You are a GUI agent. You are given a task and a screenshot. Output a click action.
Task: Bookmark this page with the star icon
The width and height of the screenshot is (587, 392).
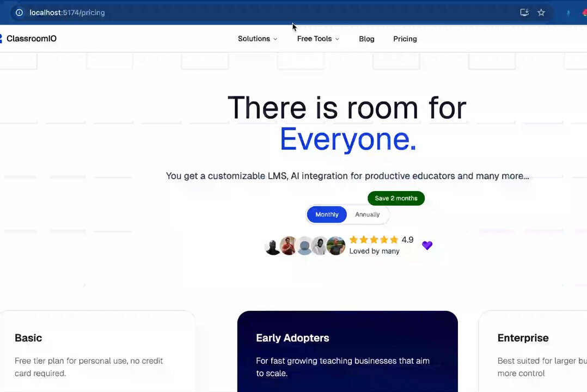[x=541, y=13]
